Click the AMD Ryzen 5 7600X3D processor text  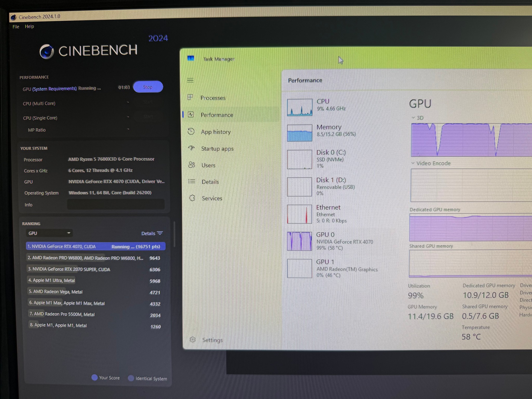pos(111,159)
